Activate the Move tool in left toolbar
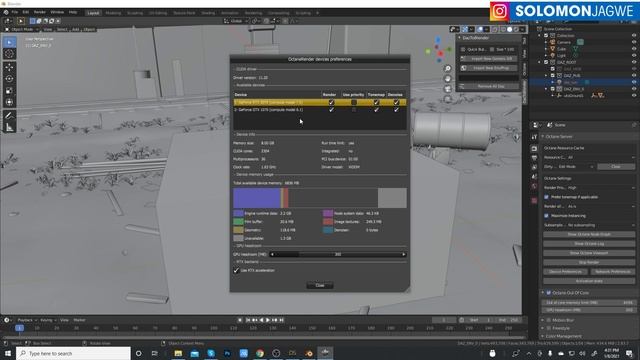This screenshot has width=640, height=360. 9,67
